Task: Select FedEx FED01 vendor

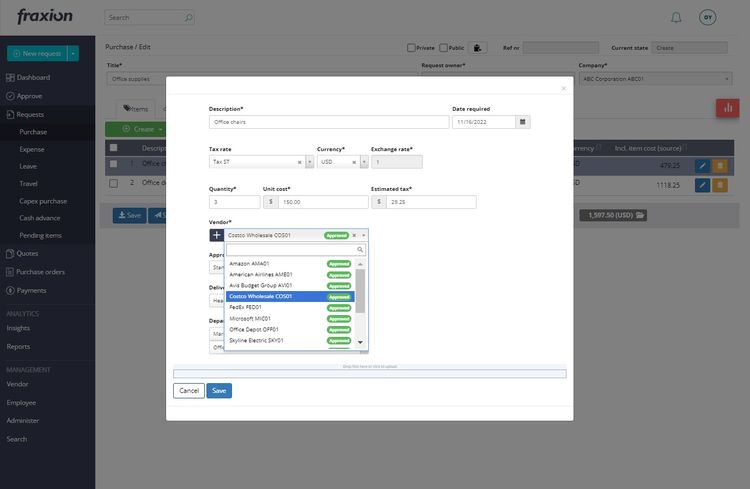Action: 290,308
